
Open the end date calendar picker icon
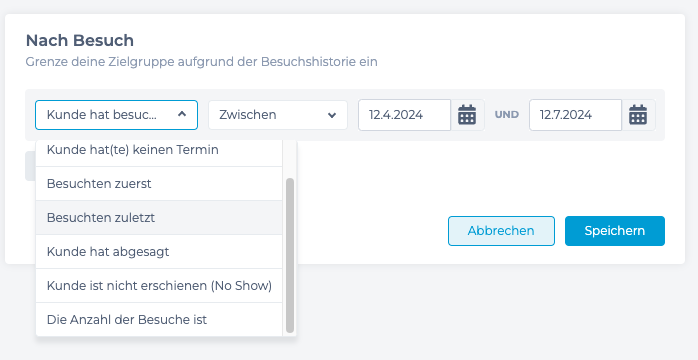(x=638, y=115)
